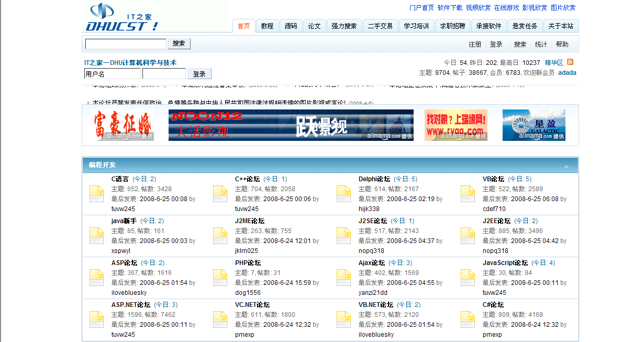Screen dimensions: 644x342
Task: Select the J2ME论坛 board icon
Action: [220, 235]
